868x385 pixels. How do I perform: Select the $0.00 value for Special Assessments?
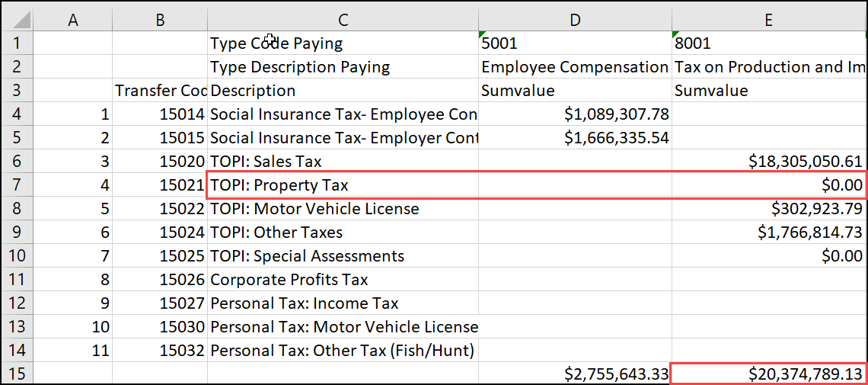[x=768, y=256]
